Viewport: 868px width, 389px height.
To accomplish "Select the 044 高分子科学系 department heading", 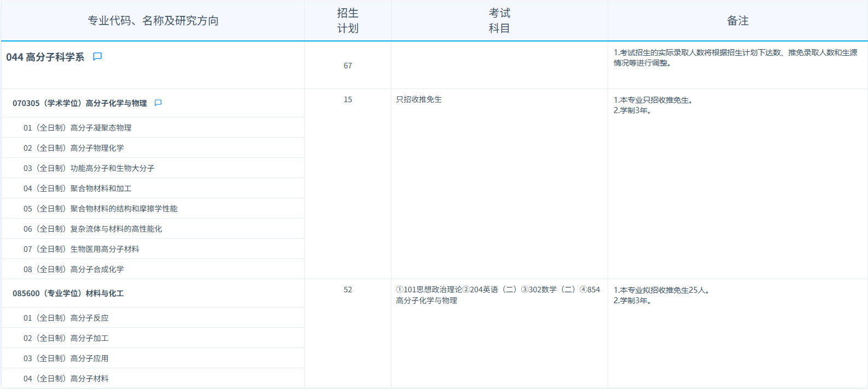I will click(45, 57).
